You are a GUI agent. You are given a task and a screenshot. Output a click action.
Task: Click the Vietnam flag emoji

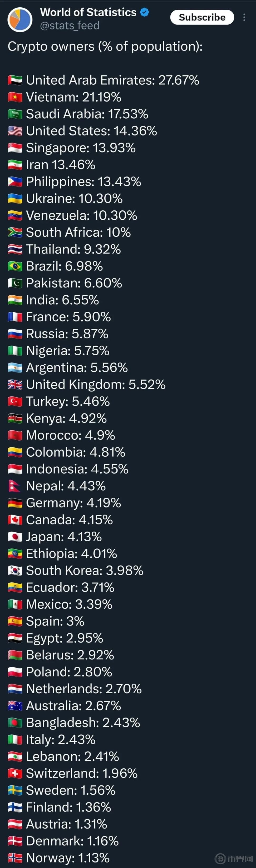(15, 97)
